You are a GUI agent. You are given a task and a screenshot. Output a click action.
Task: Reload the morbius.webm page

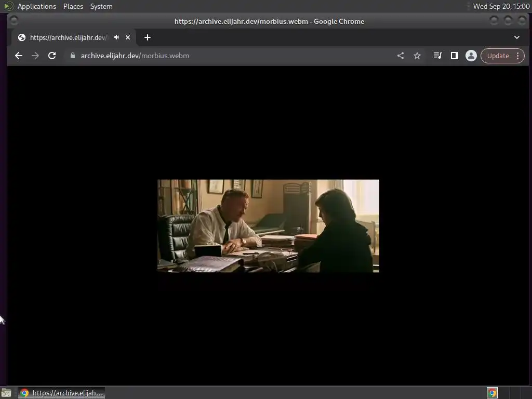click(52, 56)
